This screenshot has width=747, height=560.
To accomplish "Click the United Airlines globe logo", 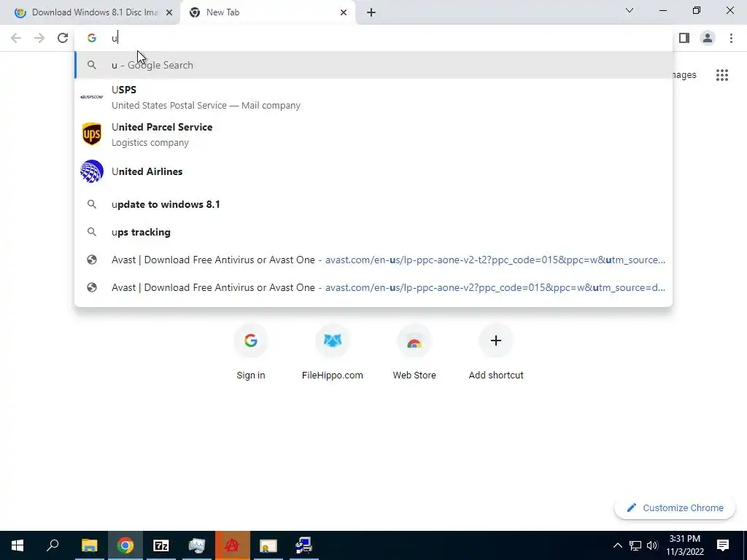I will click(x=91, y=171).
